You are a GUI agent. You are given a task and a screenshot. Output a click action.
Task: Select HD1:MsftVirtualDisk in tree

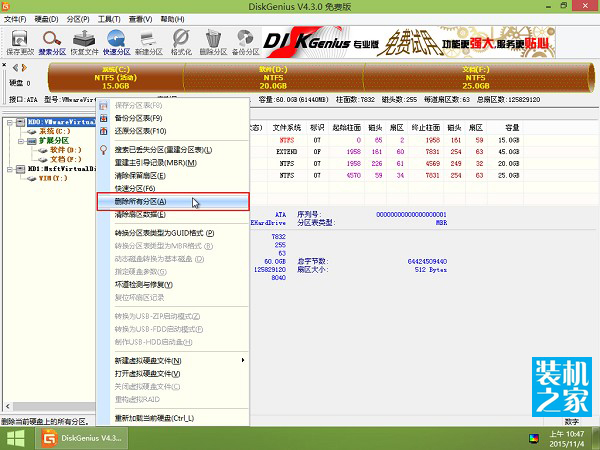(x=61, y=169)
